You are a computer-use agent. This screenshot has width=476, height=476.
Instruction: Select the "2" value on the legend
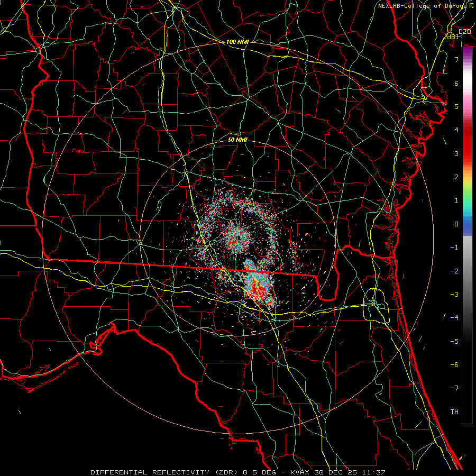pos(456,177)
